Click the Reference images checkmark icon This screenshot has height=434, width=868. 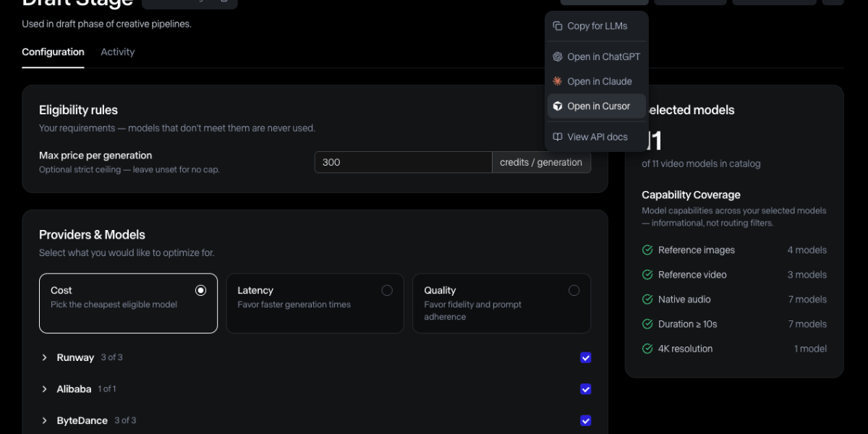pos(647,250)
